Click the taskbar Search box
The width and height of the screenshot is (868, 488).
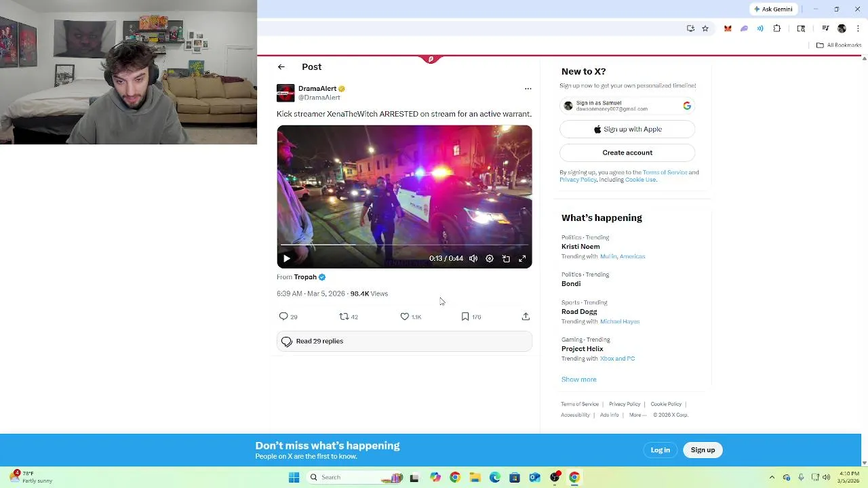point(357,477)
